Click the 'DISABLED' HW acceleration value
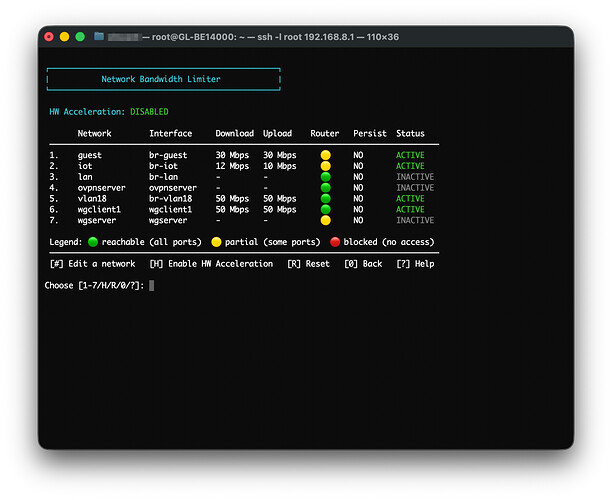The height and width of the screenshot is (500, 611). [149, 112]
